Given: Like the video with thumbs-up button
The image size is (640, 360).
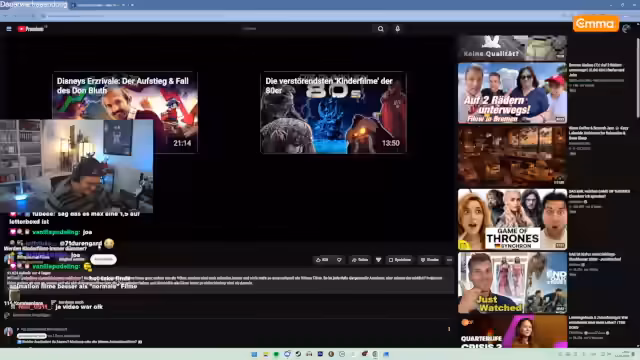Looking at the screenshot, I should [322, 260].
